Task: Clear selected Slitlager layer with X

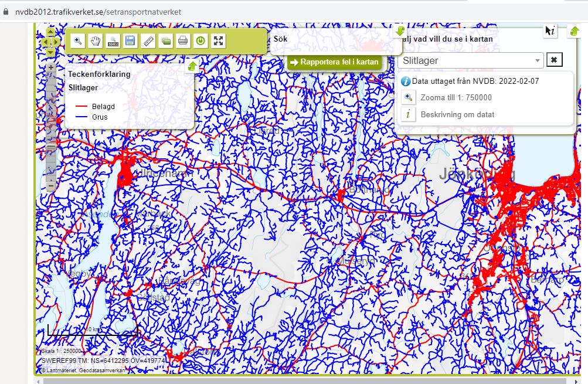Action: (554, 60)
